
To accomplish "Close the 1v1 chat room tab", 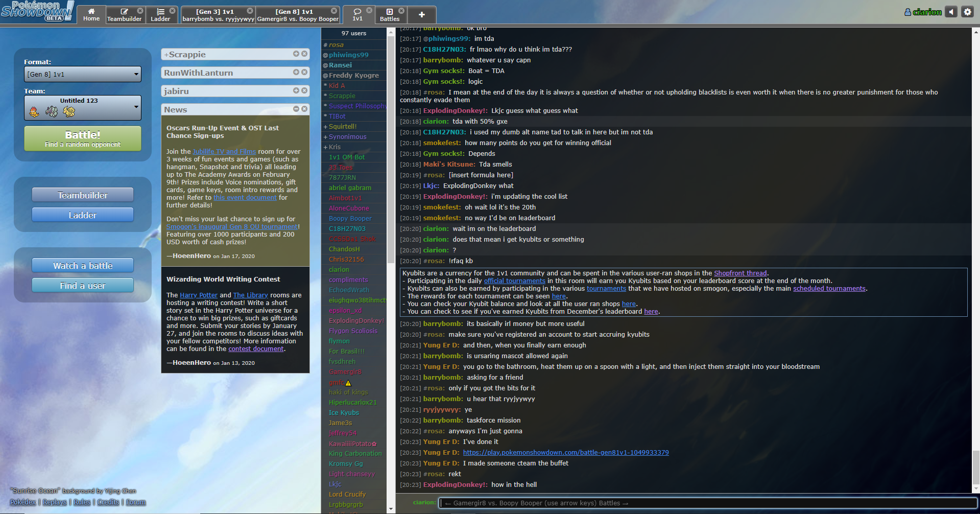I will click(369, 11).
